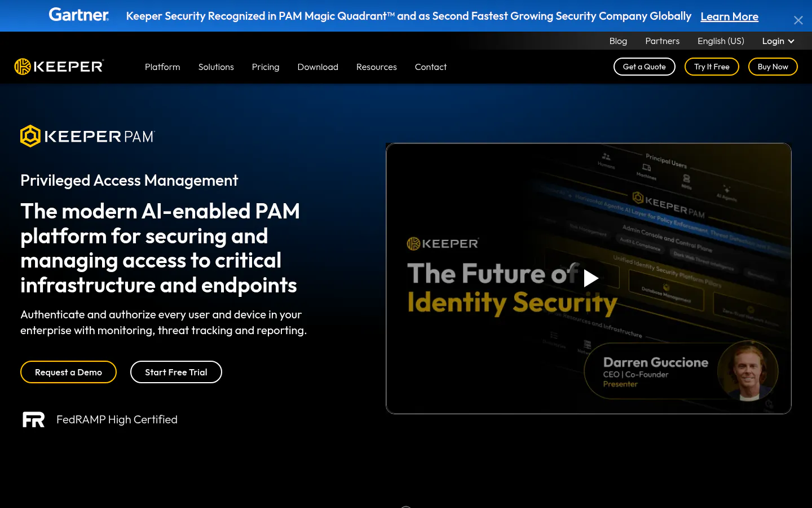This screenshot has width=812, height=508.
Task: Click the Keeper logo in the navigation bar
Action: pyautogui.click(x=59, y=67)
